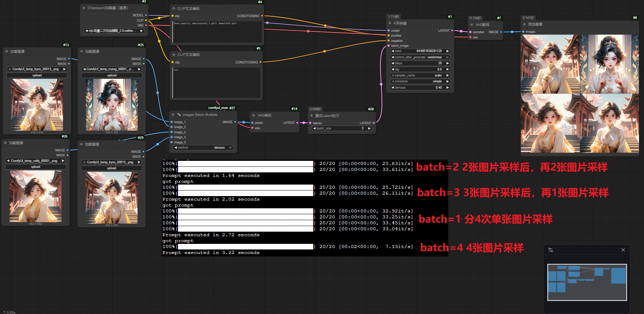Image resolution: width=644 pixels, height=314 pixels.
Task: Close the minimap panel
Action: (x=623, y=250)
